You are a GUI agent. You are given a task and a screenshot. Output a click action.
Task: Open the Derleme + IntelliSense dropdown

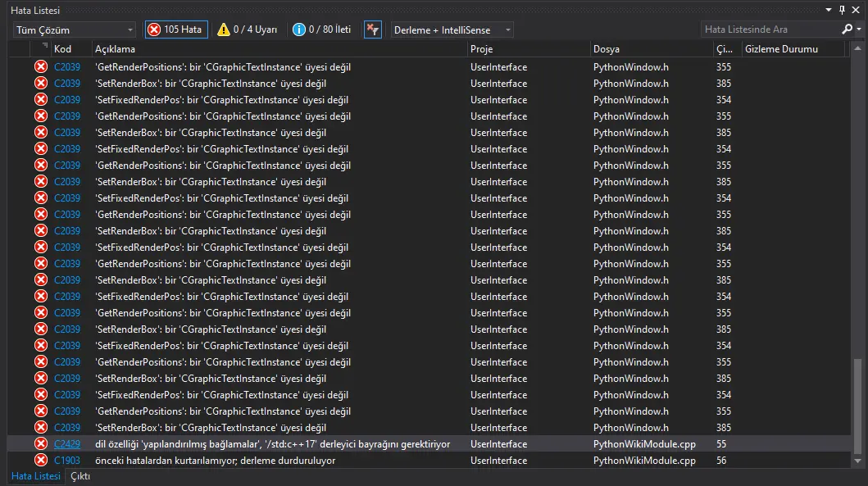pos(452,30)
